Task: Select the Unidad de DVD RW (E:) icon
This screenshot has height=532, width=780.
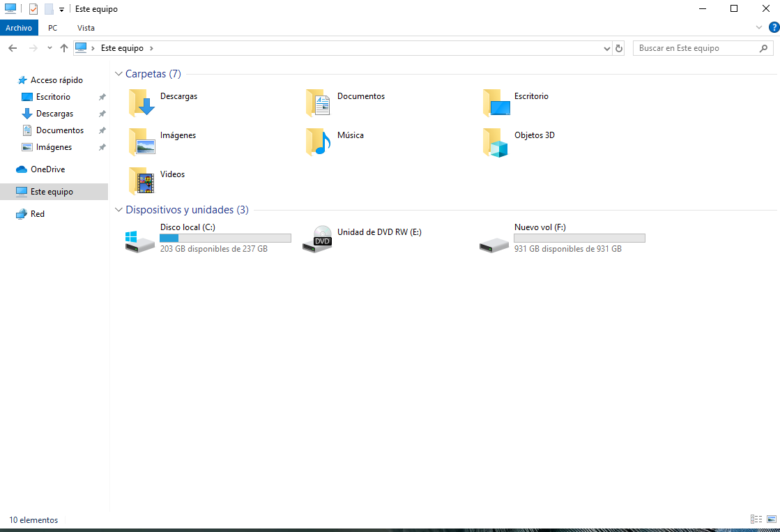Action: coord(317,240)
